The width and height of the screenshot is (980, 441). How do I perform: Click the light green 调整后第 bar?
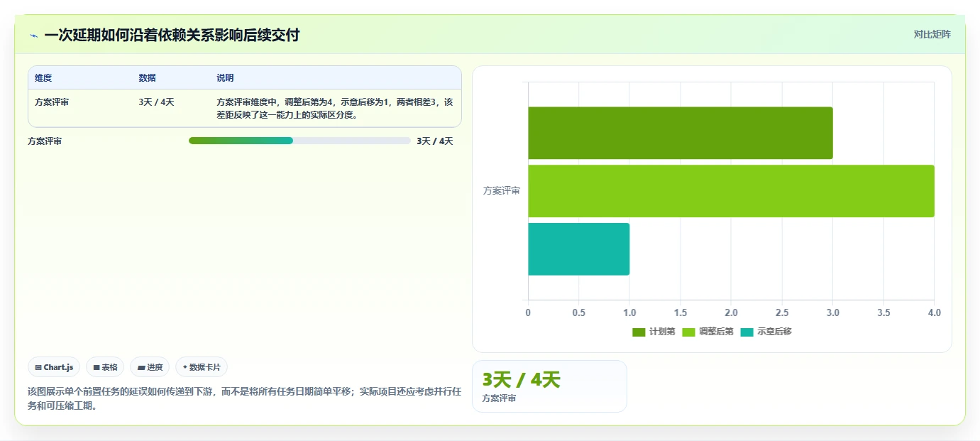[731, 191]
